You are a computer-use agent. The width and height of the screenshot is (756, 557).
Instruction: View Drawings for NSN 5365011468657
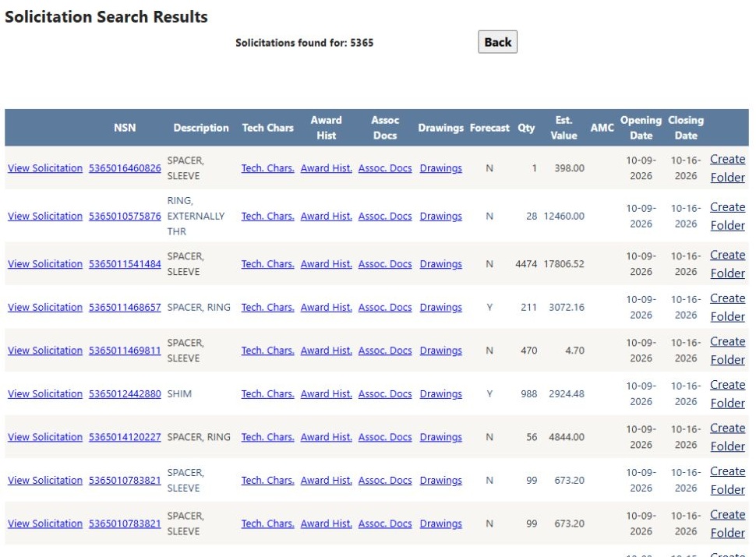click(x=440, y=308)
